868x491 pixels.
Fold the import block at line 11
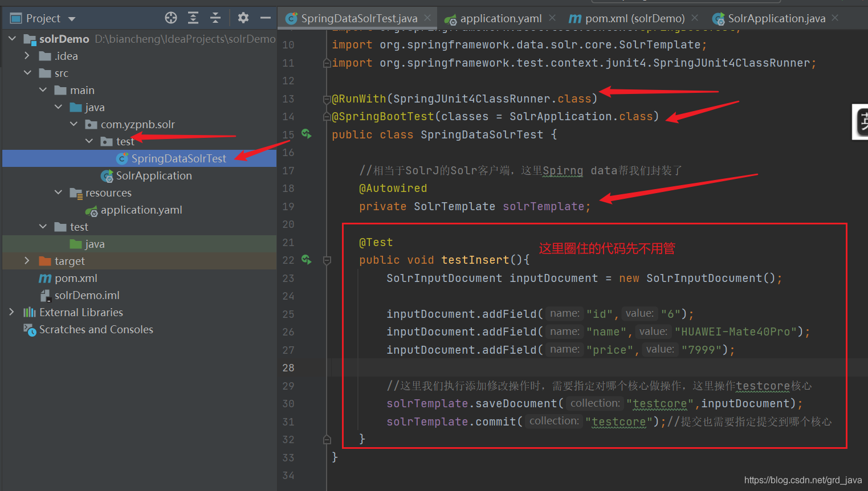click(327, 63)
